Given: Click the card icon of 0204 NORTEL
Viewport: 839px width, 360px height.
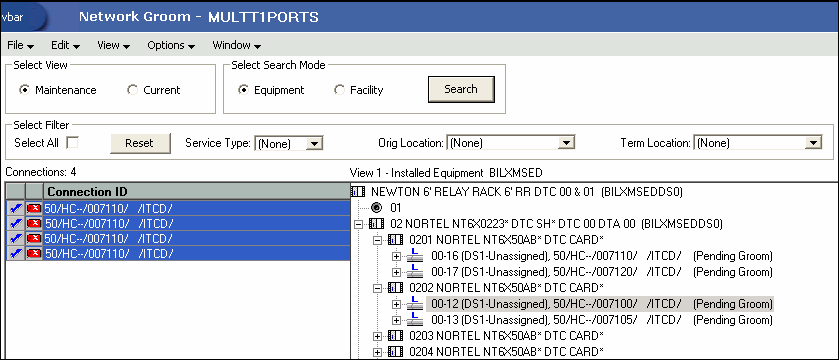Looking at the screenshot, I should click(395, 352).
